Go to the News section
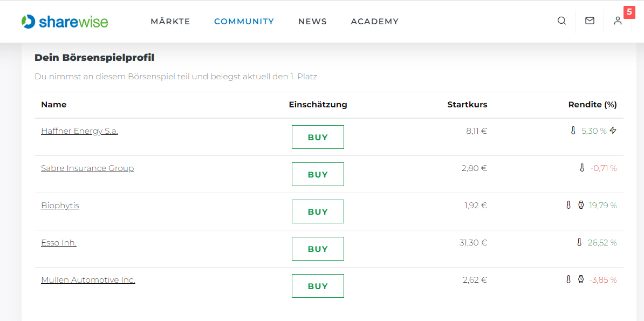 coord(312,22)
